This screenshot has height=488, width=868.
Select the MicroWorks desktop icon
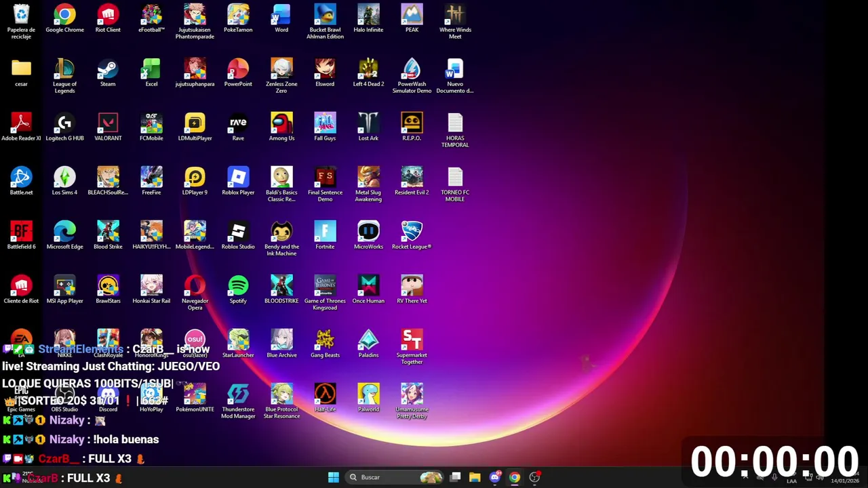(368, 235)
